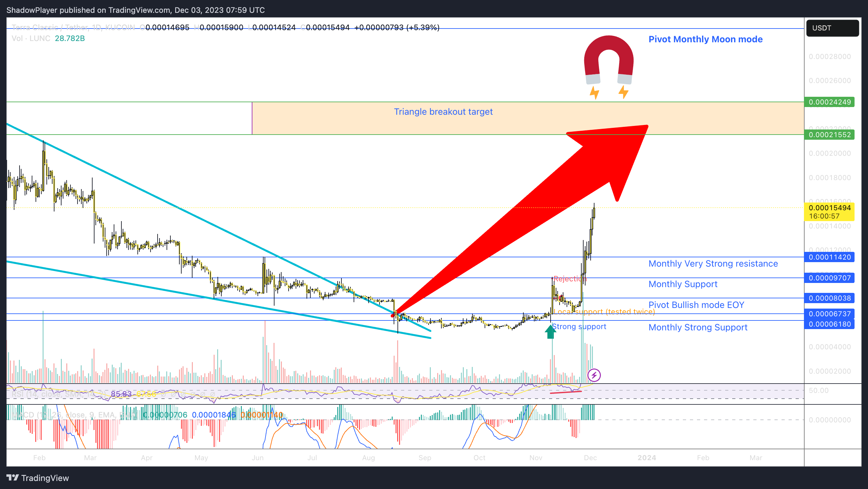The width and height of the screenshot is (868, 489).
Task: Select the red 'Rejection' note
Action: pos(569,279)
